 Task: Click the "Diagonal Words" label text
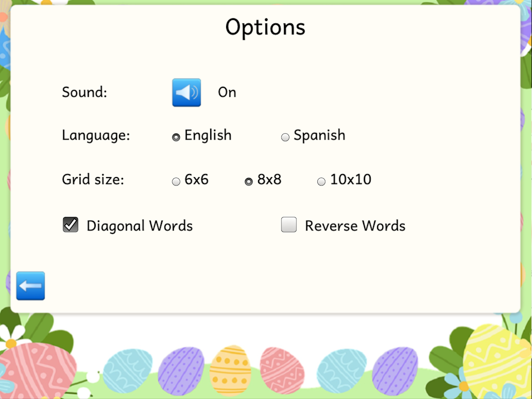click(139, 226)
